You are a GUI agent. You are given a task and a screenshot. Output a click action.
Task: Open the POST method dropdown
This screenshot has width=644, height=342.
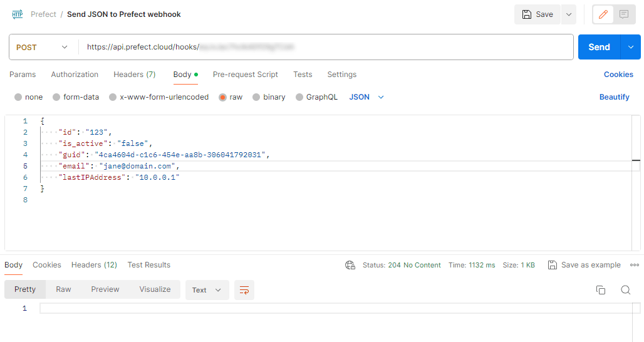43,47
